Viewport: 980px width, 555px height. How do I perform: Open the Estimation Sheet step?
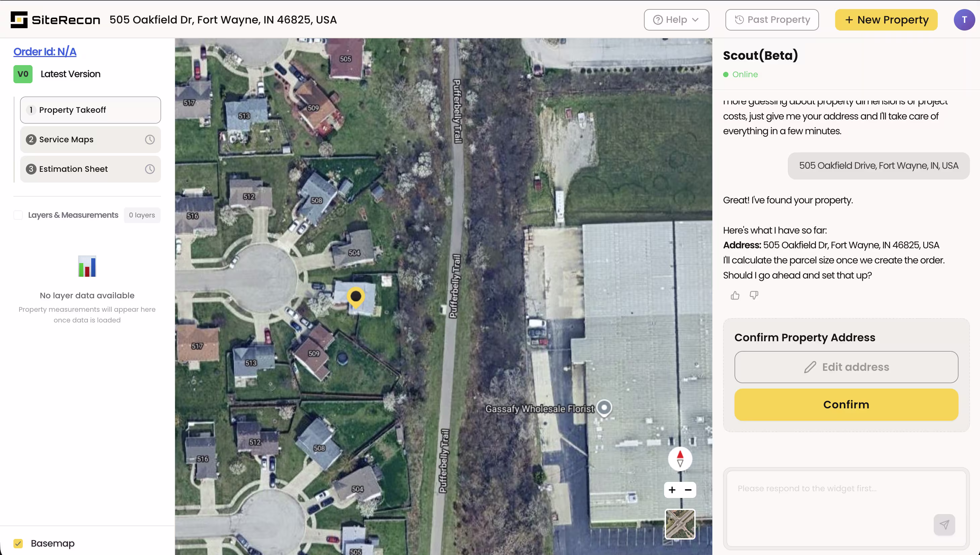click(x=90, y=169)
